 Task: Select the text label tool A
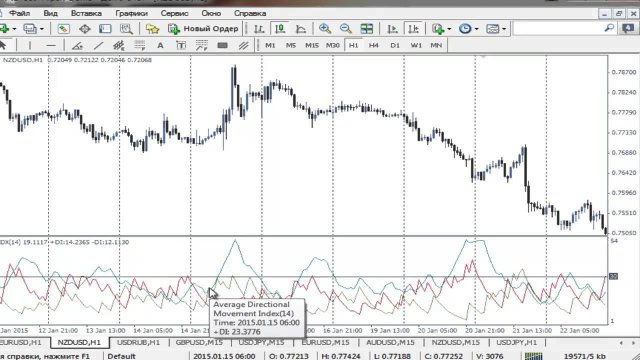160,45
